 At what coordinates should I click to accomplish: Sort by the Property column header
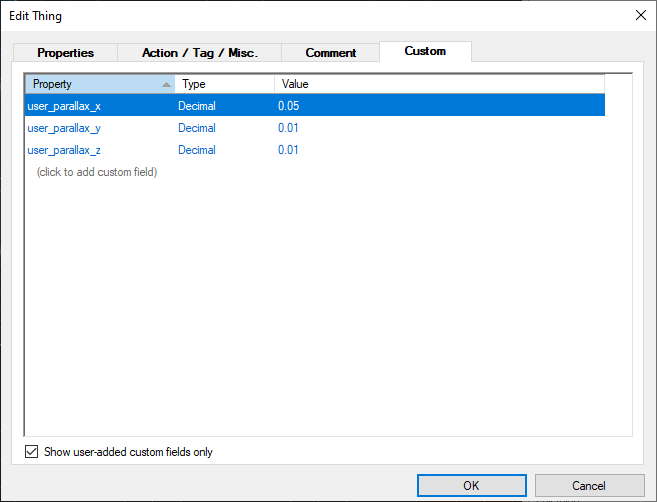[x=100, y=84]
